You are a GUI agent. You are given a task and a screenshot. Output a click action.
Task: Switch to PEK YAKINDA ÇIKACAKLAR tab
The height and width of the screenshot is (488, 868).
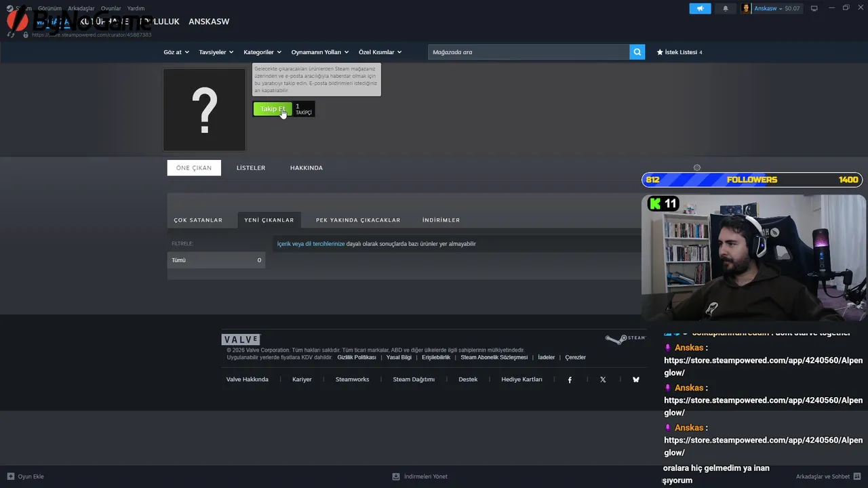click(x=358, y=220)
